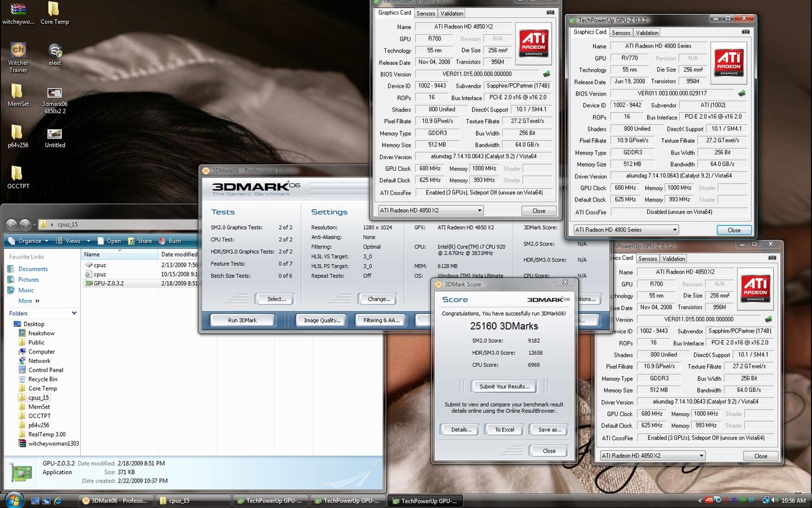Switch to 3DMark06 Professional taskbar button
The width and height of the screenshot is (812, 508).
[116, 501]
